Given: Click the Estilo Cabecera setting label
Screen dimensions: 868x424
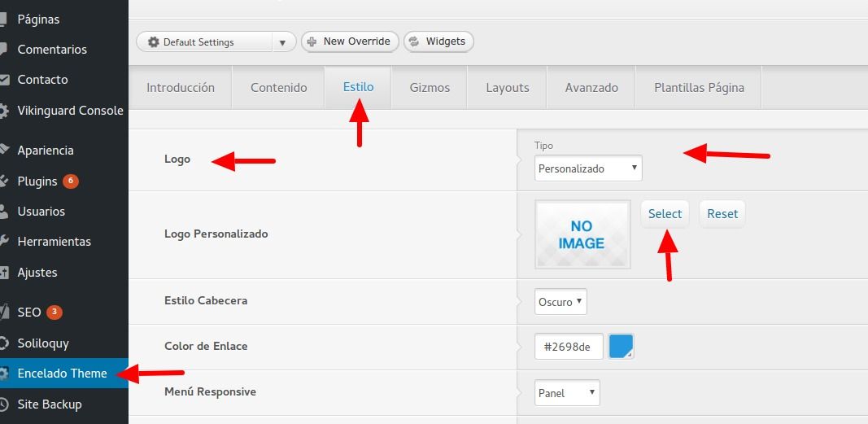Looking at the screenshot, I should coord(206,300).
